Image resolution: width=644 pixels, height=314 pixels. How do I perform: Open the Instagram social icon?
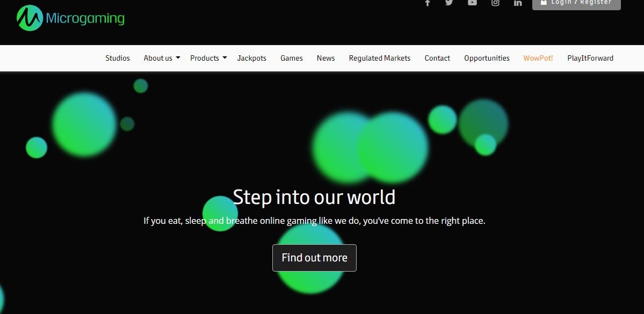495,3
